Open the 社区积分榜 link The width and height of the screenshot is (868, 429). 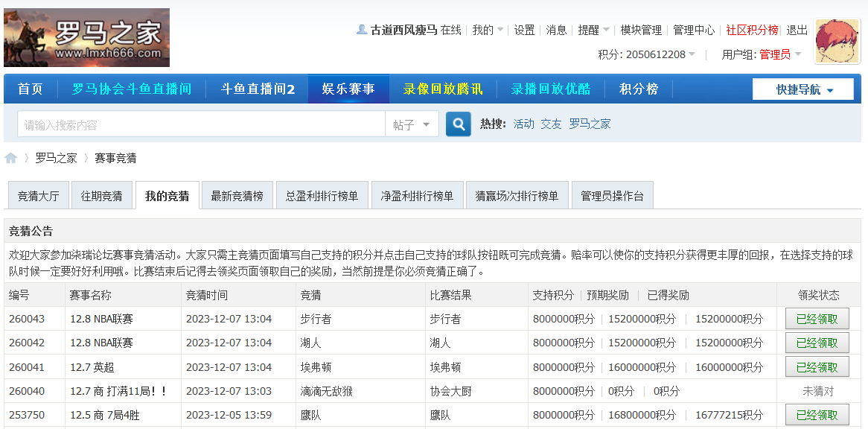point(752,30)
